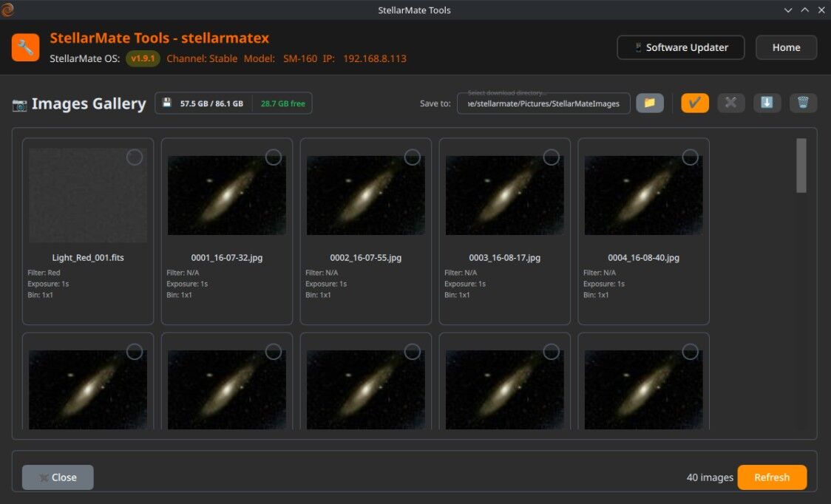831x504 pixels.
Task: Select the circle on the second-row fourth image
Action: click(x=552, y=352)
